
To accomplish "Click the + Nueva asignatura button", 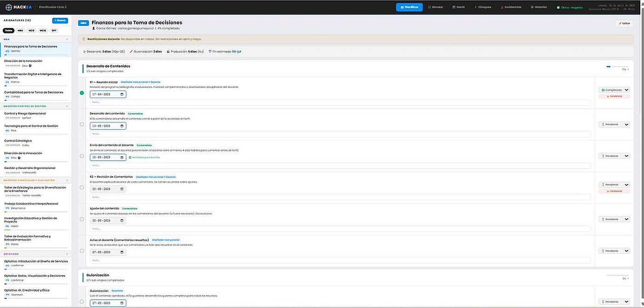I will tap(60, 20).
